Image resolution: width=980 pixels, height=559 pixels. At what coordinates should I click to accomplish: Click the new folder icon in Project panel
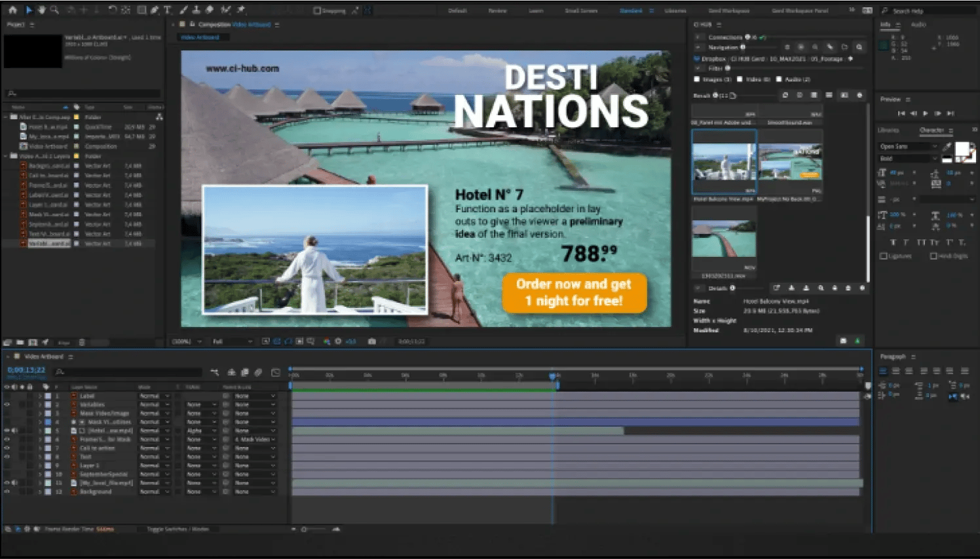[x=20, y=342]
